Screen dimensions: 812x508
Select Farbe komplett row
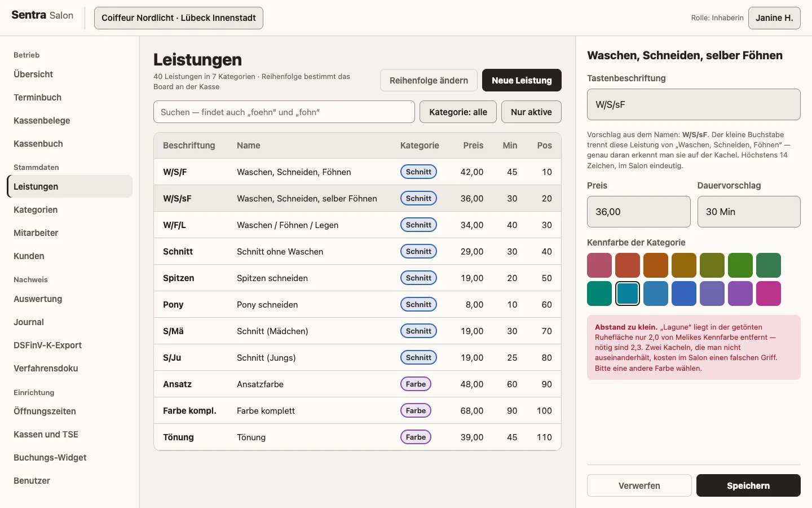(358, 410)
